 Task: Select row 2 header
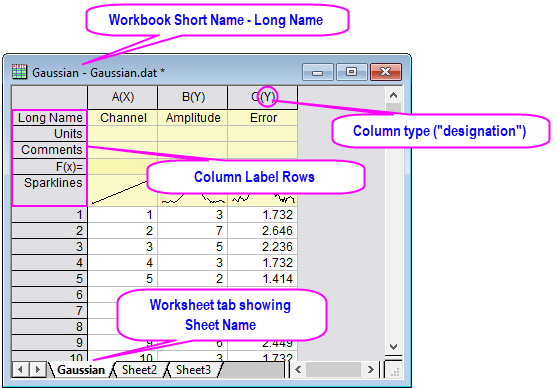click(x=49, y=231)
